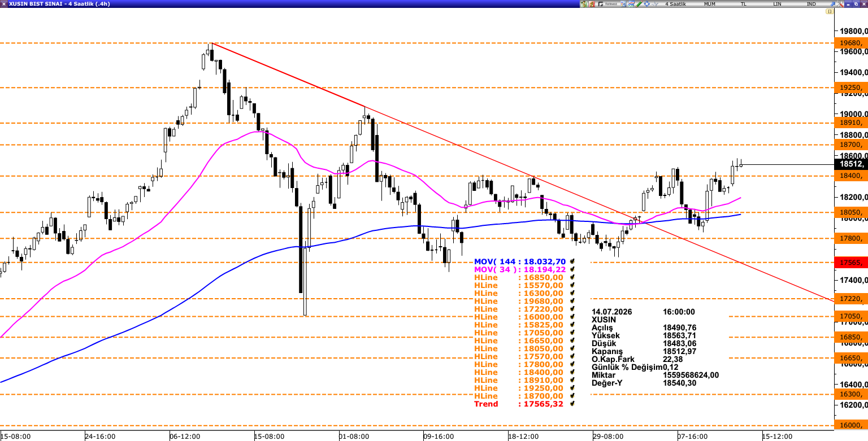Click the small yellow bracket icon below toolbar
The image size is (868, 441).
click(x=830, y=11)
